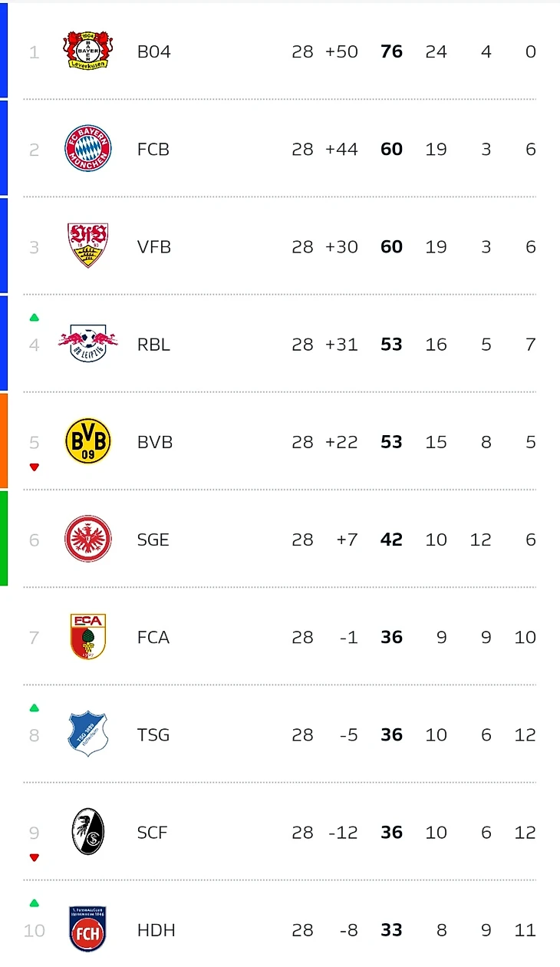560x967 pixels.
Task: Open the Heidenheim FCH crest
Action: click(x=87, y=929)
